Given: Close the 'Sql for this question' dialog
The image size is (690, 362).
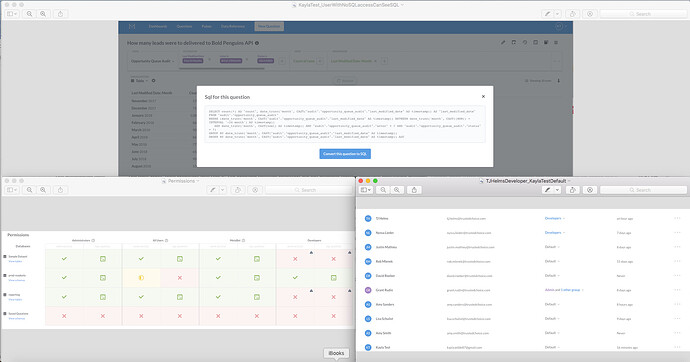Looking at the screenshot, I should pyautogui.click(x=483, y=96).
